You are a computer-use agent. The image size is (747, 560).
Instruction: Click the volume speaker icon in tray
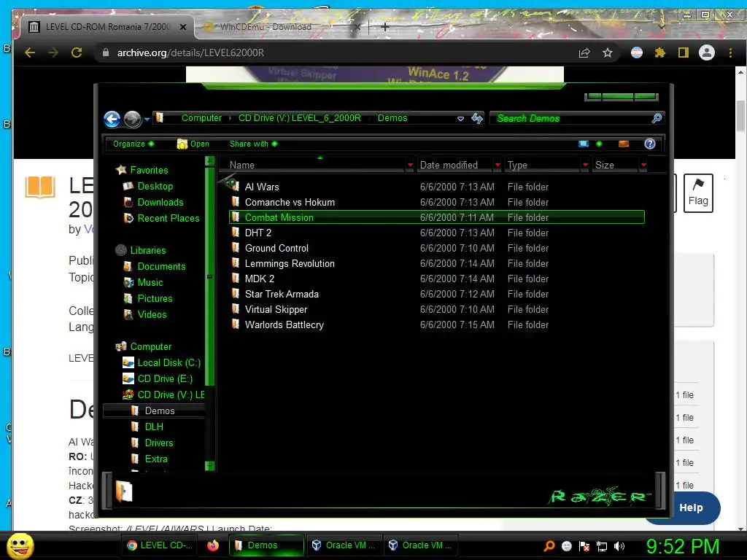coord(619,546)
